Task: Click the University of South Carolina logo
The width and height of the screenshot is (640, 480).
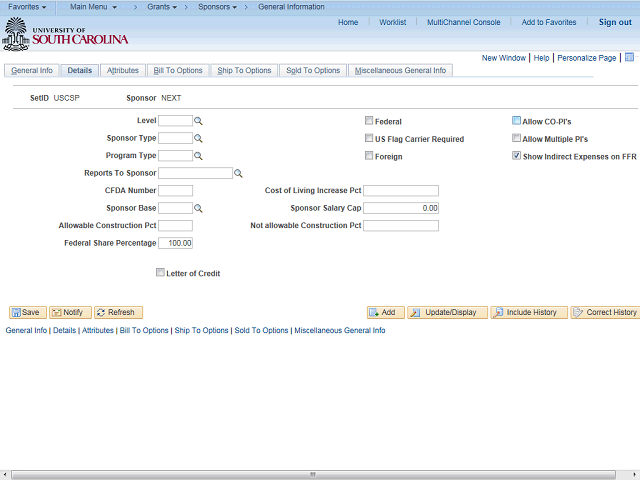Action: [x=65, y=34]
